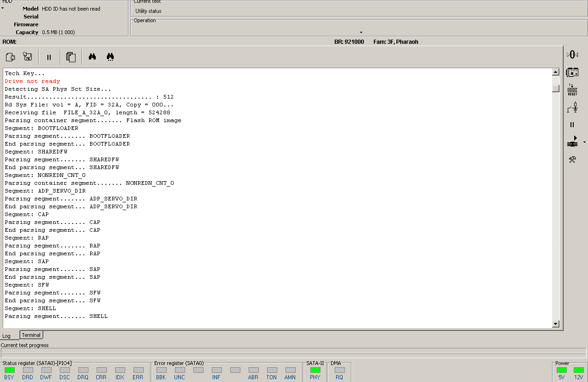Expand the Operation panel dropdown arrow

click(x=361, y=32)
